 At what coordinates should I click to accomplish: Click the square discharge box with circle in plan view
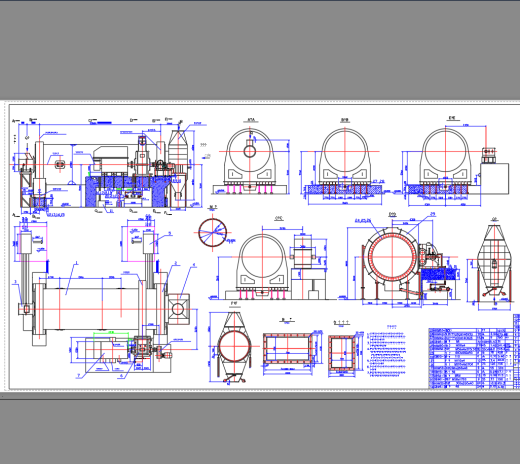[x=178, y=309]
